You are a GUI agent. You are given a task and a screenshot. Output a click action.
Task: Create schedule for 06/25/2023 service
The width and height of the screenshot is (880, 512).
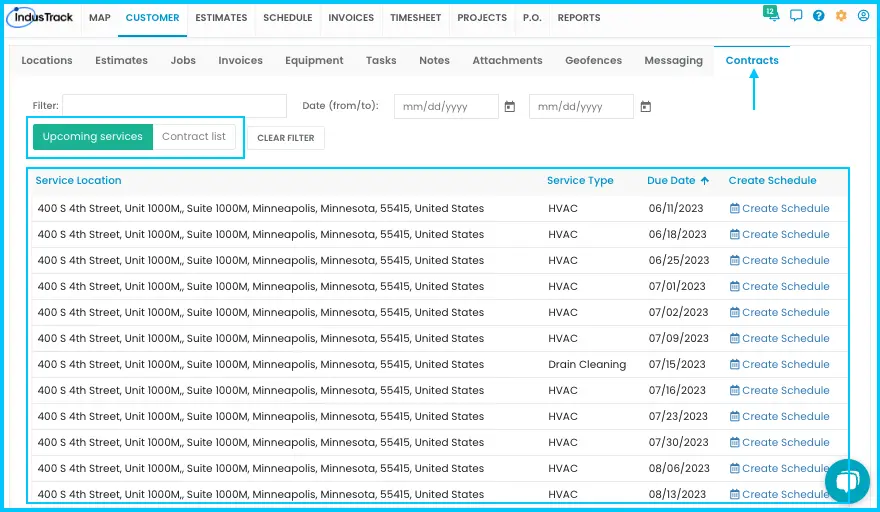click(780, 260)
